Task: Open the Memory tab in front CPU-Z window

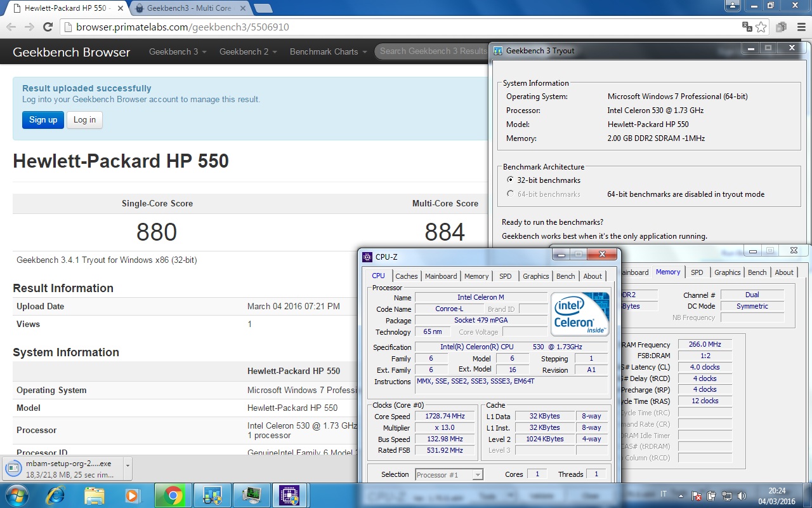Action: click(x=476, y=276)
